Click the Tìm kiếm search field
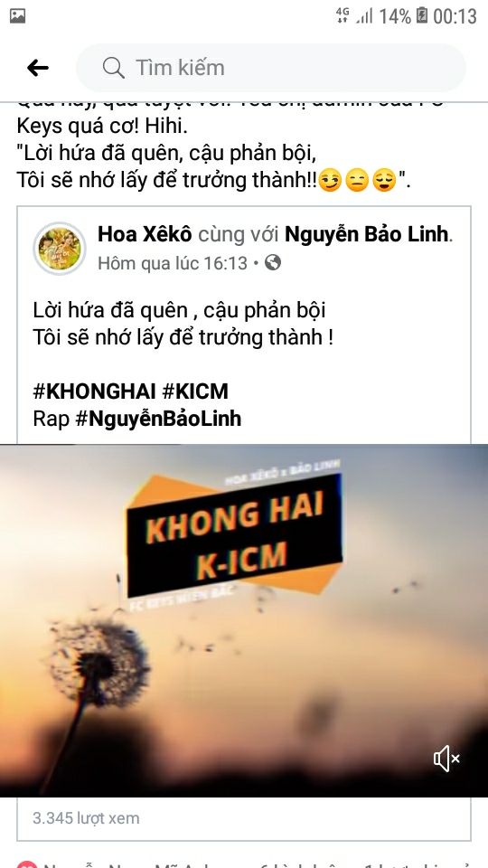Viewport: 488px width, 868px height. tap(270, 68)
